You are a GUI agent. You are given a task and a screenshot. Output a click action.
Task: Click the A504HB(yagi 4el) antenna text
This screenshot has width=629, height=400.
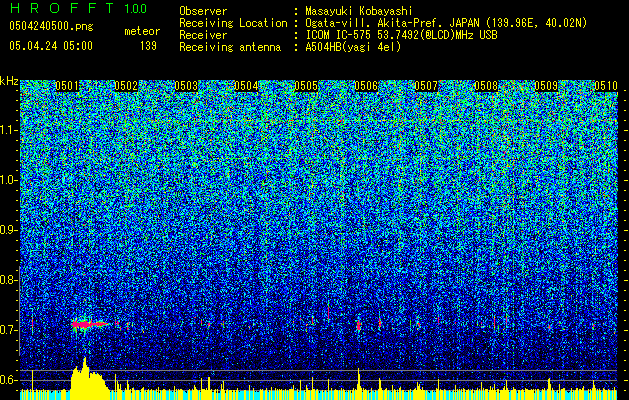click(353, 47)
